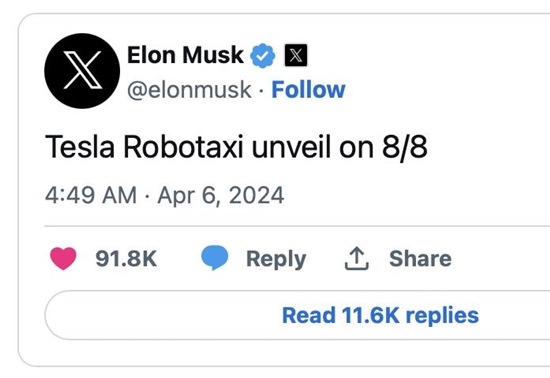Click the Reply text label
This screenshot has width=550, height=378.
tap(276, 259)
